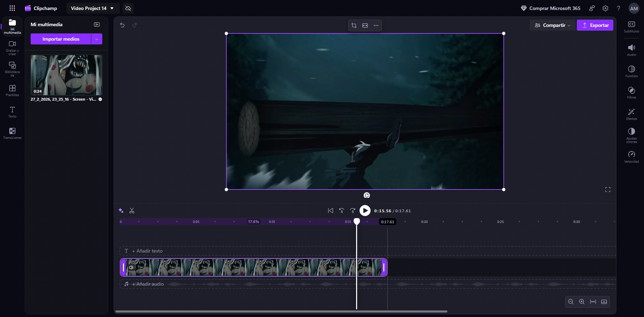Open the help question mark

pos(619,8)
